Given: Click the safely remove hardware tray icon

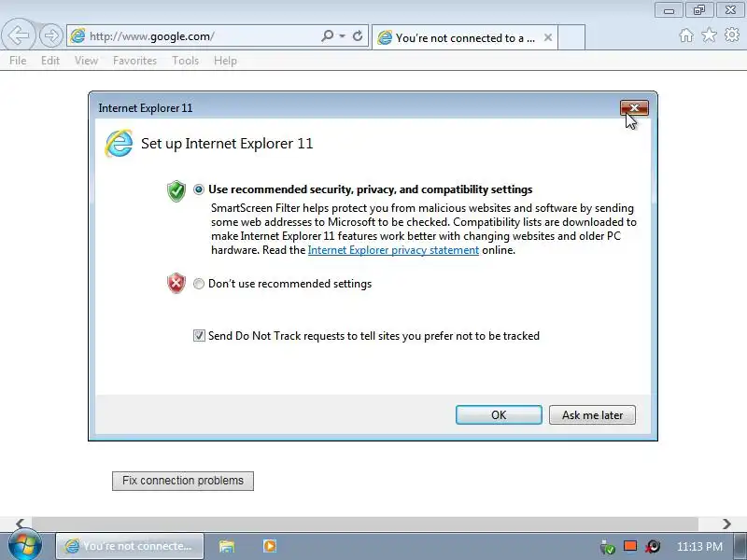Looking at the screenshot, I should 608,547.
